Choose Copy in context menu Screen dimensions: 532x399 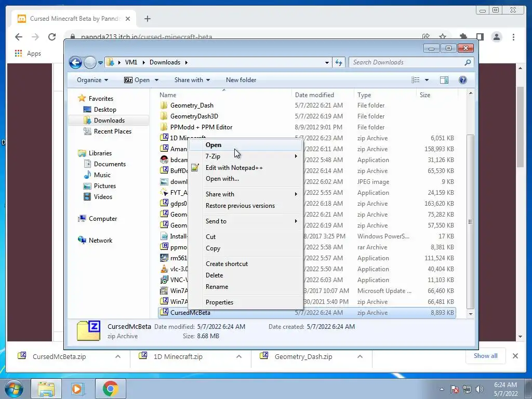click(245, 248)
